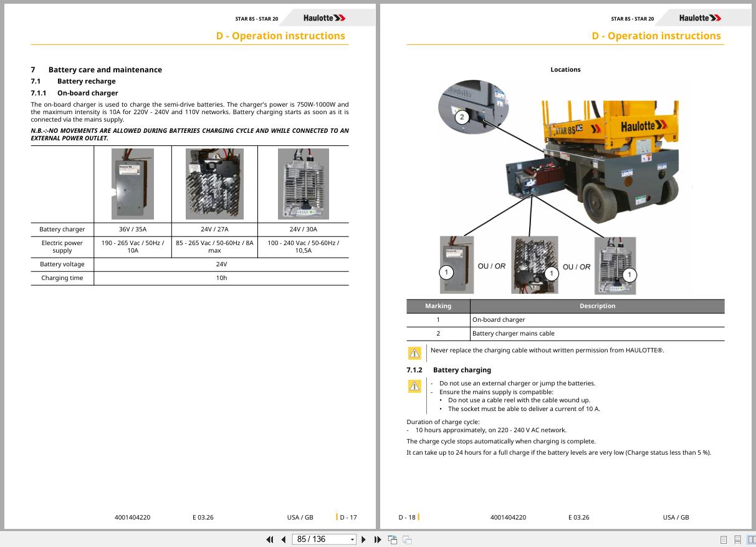The image size is (756, 547).
Task: Switch to two-page facing view
Action: [x=751, y=540]
